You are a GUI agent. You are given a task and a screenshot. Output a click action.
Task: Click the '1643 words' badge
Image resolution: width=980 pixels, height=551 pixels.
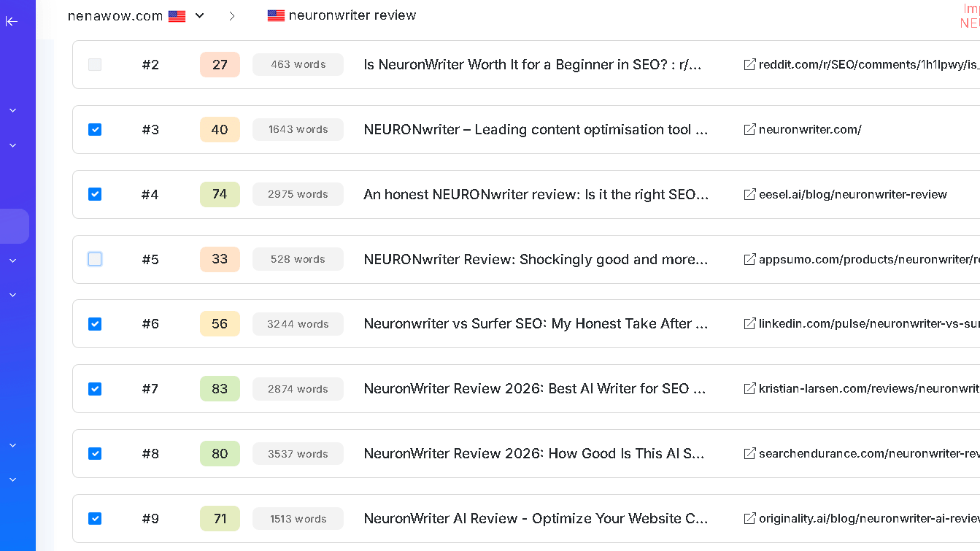click(x=298, y=129)
